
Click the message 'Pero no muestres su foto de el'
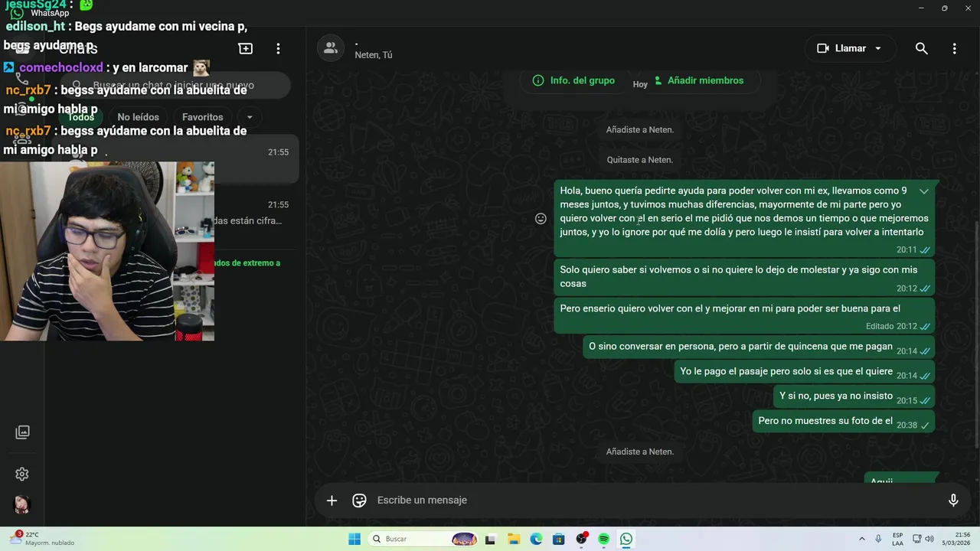point(844,421)
